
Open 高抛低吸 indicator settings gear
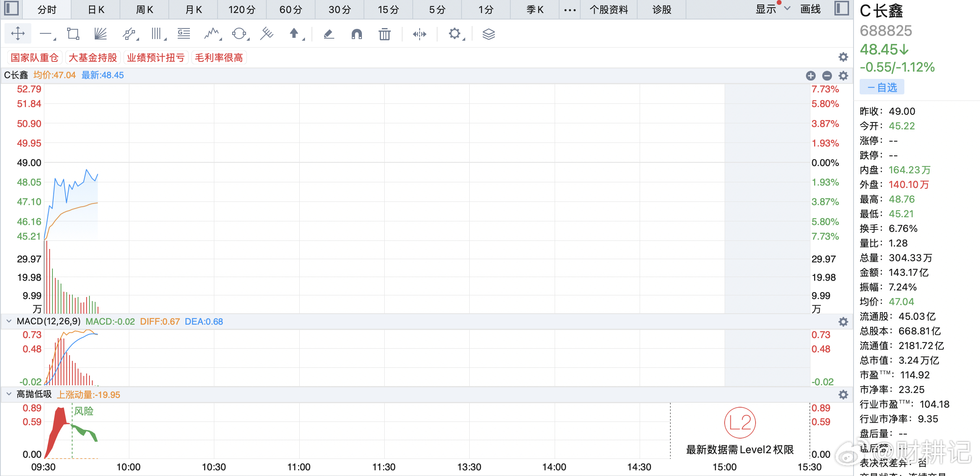coord(843,395)
